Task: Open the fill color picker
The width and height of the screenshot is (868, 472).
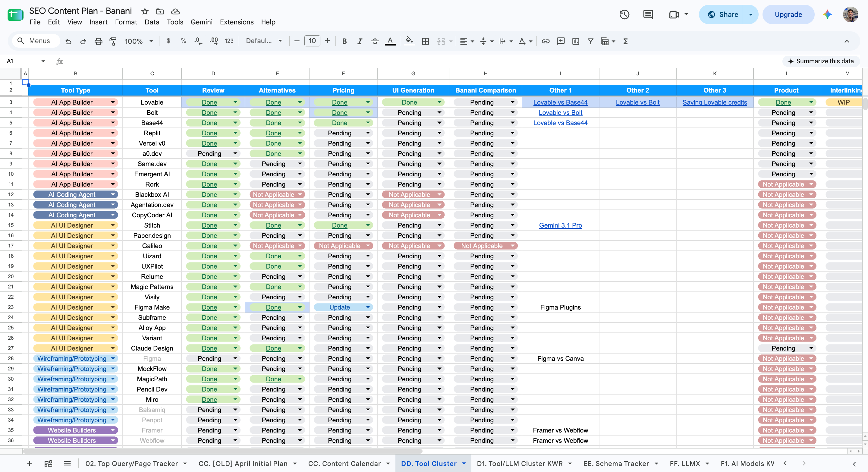Action: coord(409,41)
